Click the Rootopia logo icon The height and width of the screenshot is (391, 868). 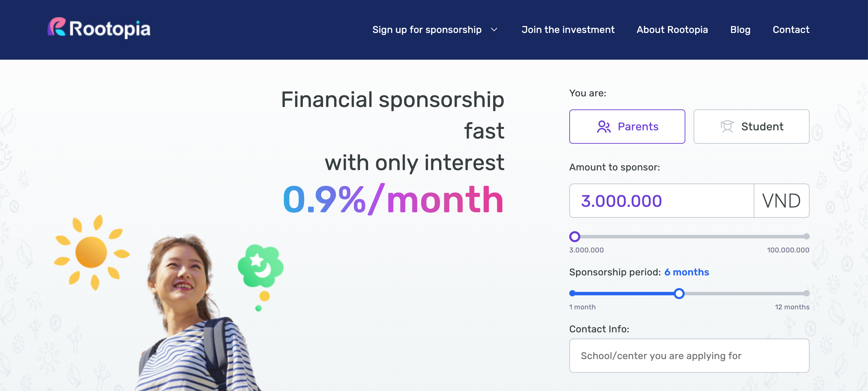pyautogui.click(x=57, y=27)
